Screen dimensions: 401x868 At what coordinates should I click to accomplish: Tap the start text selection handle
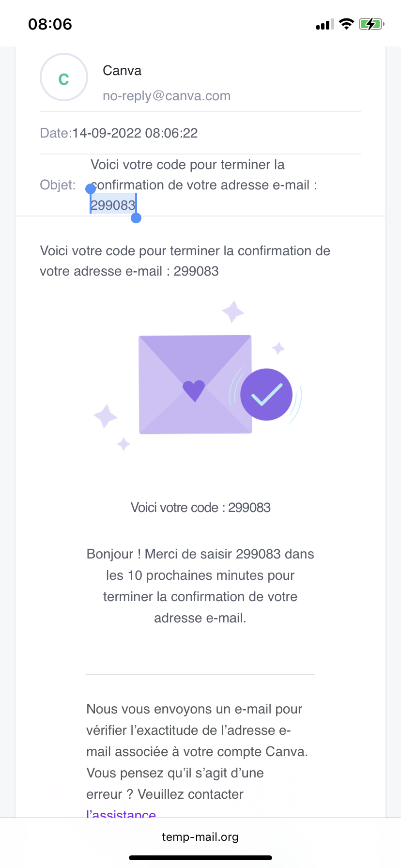91,189
